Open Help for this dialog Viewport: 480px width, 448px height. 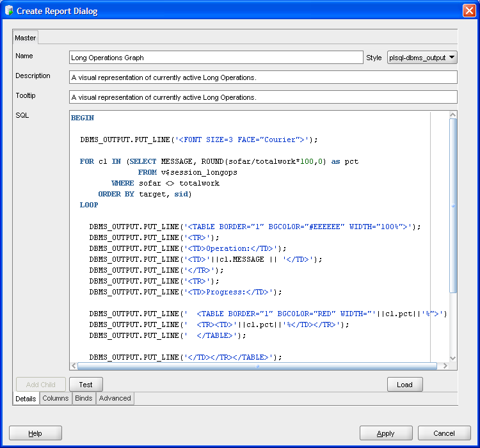tap(35, 433)
